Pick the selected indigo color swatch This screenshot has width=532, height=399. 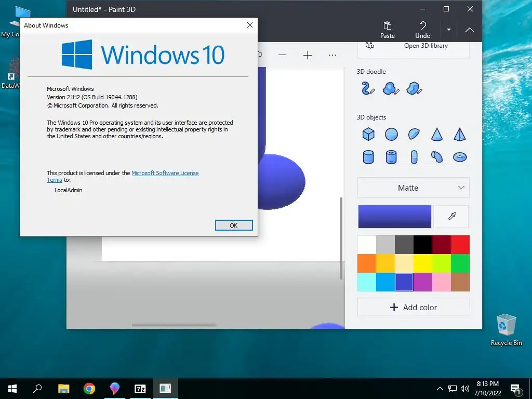pyautogui.click(x=404, y=282)
